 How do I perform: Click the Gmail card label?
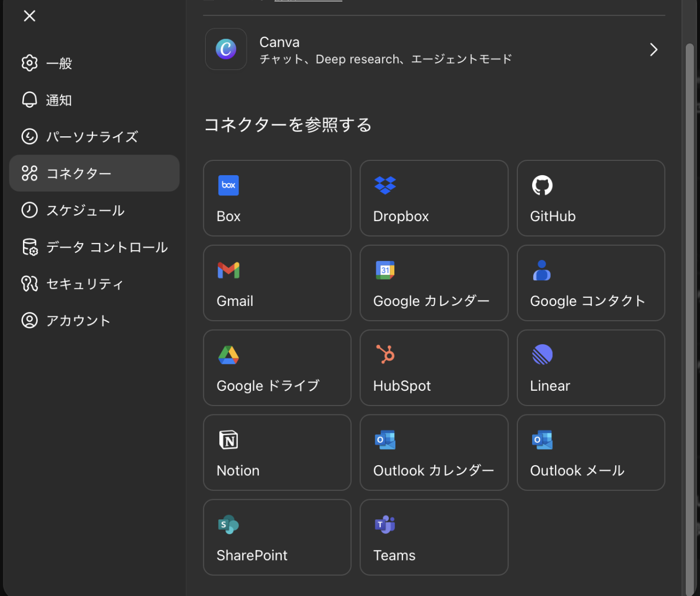[235, 301]
